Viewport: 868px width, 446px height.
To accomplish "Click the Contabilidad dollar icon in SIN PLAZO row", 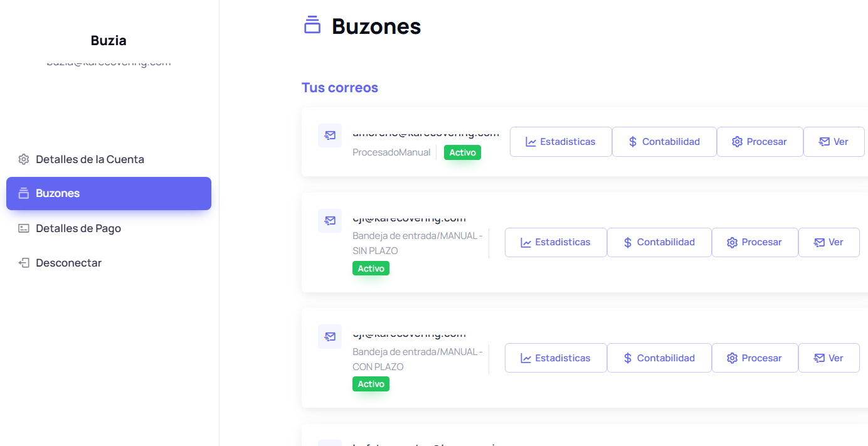I will point(628,243).
